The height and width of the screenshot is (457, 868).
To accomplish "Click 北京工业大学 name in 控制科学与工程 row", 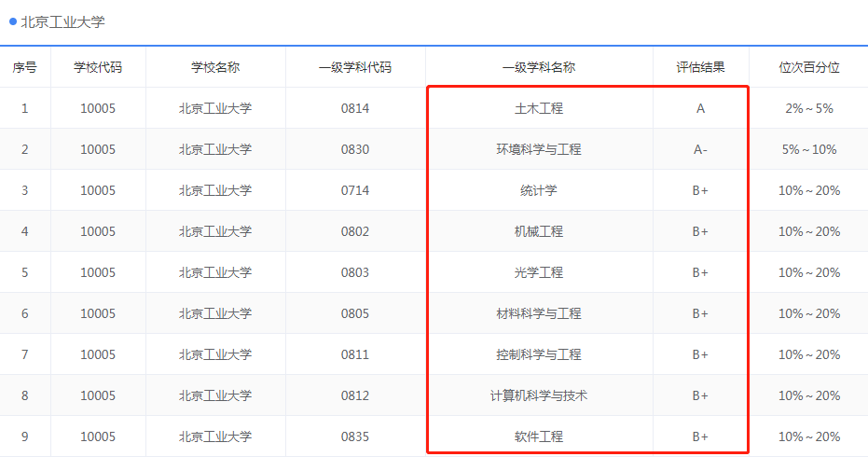I will tap(215, 354).
